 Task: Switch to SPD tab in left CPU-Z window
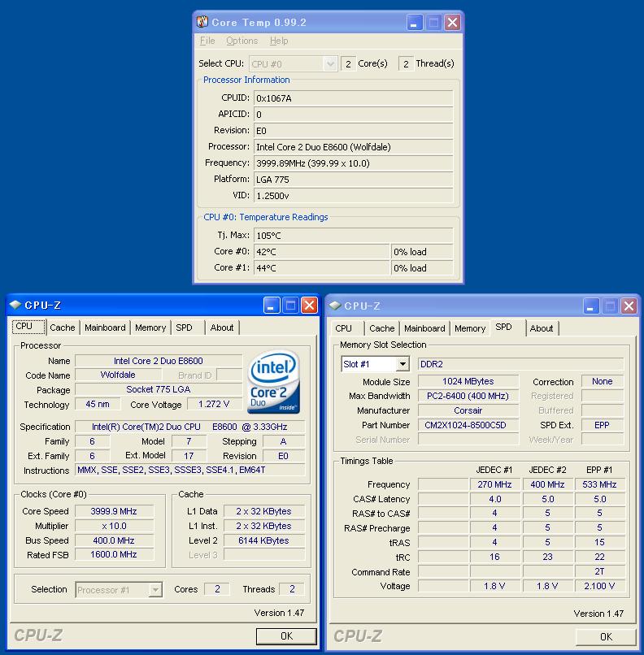click(x=188, y=327)
